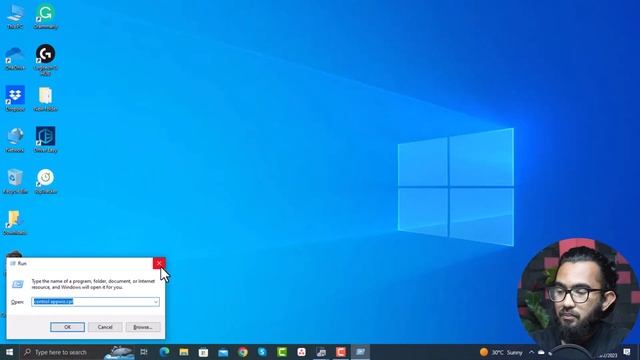Screen dimensions: 640x360
Task: Open the green Camtasia taskbar icon
Action: 282,352
